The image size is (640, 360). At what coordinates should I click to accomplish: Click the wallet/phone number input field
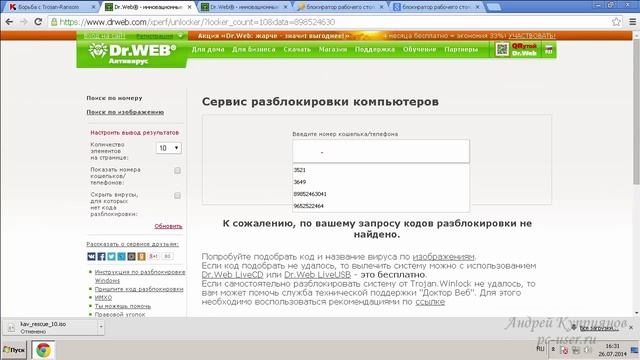[381, 151]
